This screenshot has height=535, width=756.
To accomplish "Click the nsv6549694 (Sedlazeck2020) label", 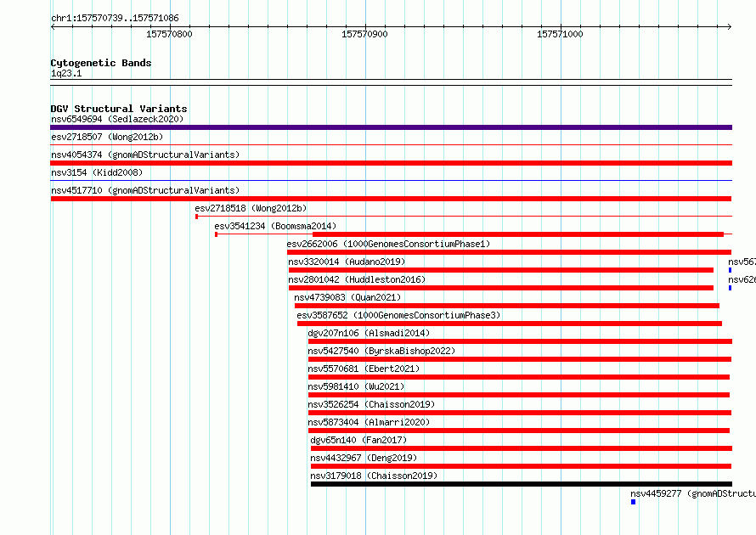I will coord(117,119).
